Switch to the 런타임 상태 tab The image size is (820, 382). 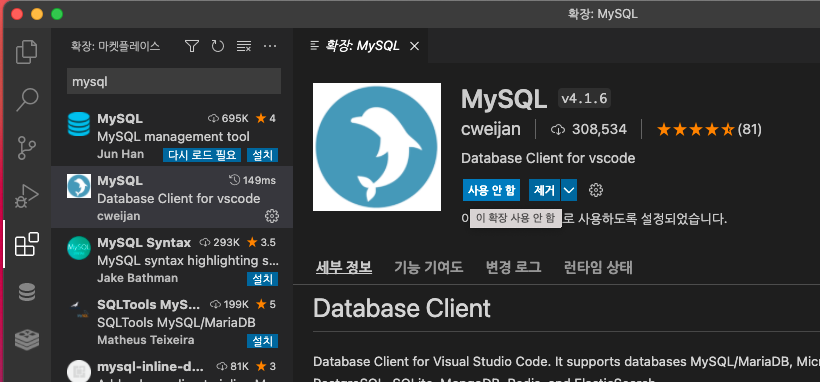[598, 267]
